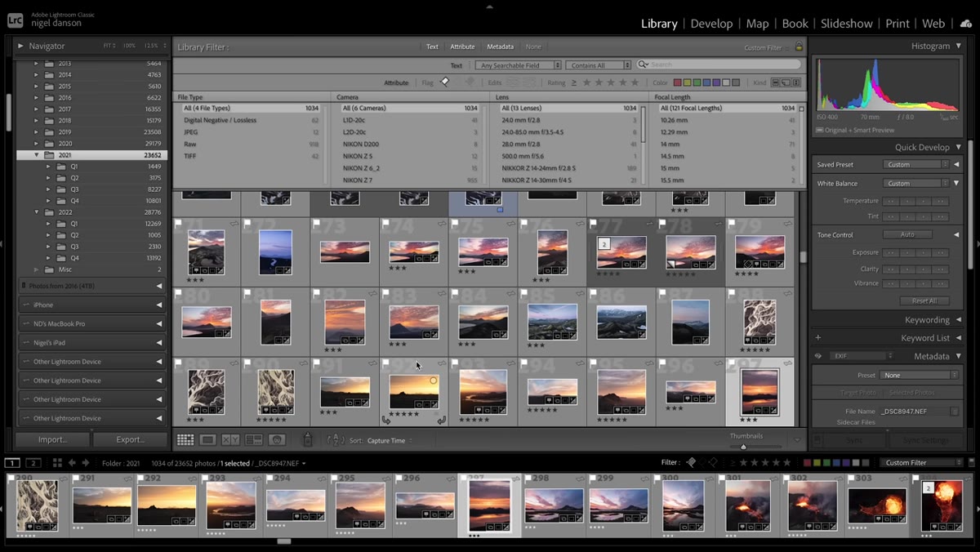Click the search magnifier icon in Library Filter
Image resolution: width=980 pixels, height=552 pixels.
coord(644,65)
